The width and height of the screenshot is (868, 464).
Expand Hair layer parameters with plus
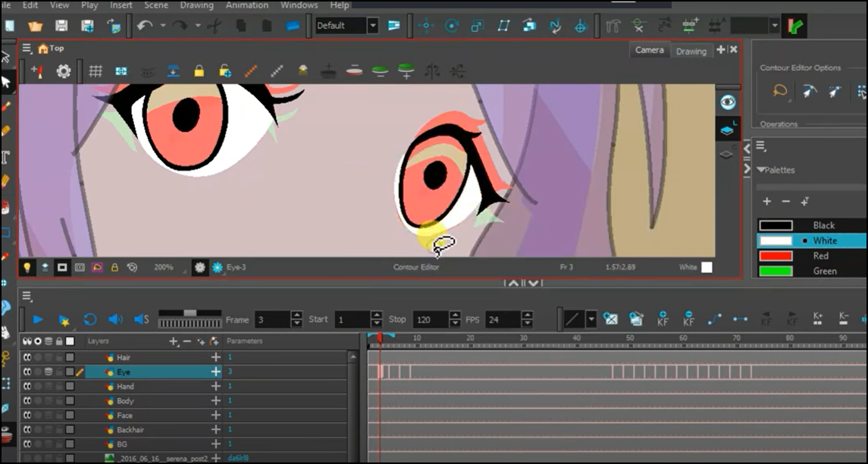tap(216, 358)
